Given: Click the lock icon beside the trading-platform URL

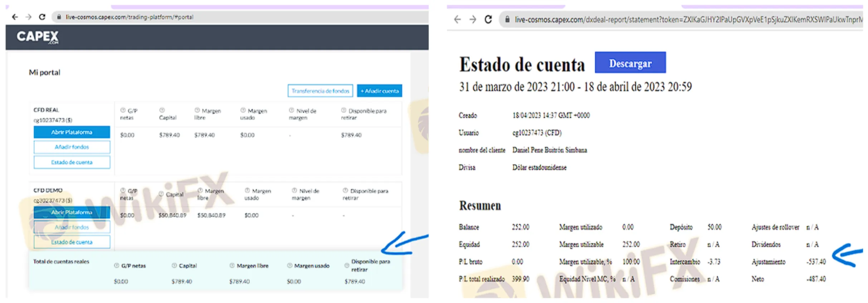Looking at the screenshot, I should click(x=59, y=17).
